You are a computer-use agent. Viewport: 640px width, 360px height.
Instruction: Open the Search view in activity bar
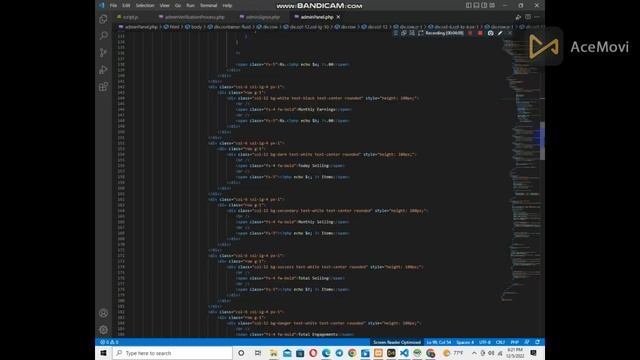(x=103, y=36)
